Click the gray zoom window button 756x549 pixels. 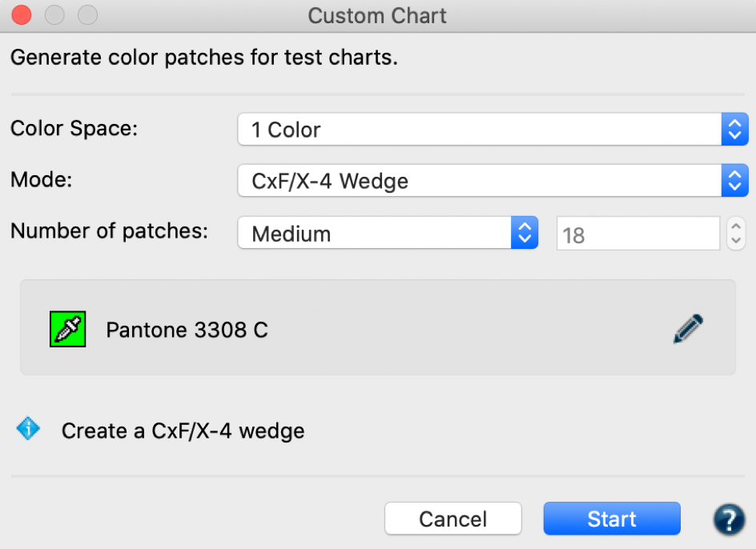(x=88, y=15)
